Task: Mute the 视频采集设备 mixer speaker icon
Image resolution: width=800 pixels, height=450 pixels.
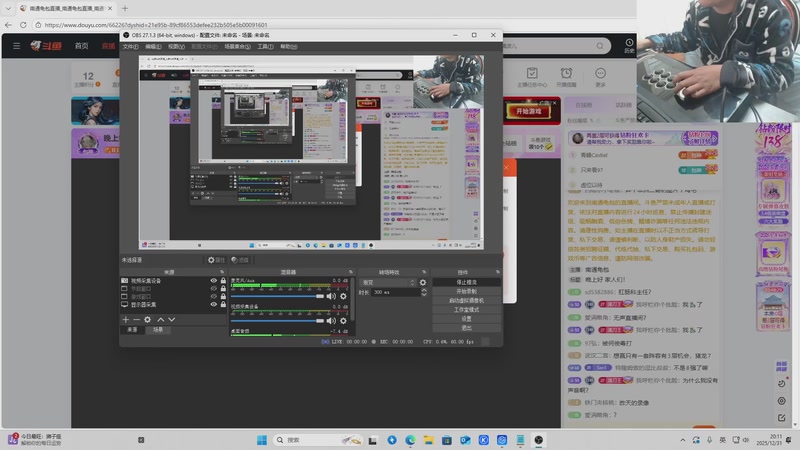Action: [x=331, y=321]
